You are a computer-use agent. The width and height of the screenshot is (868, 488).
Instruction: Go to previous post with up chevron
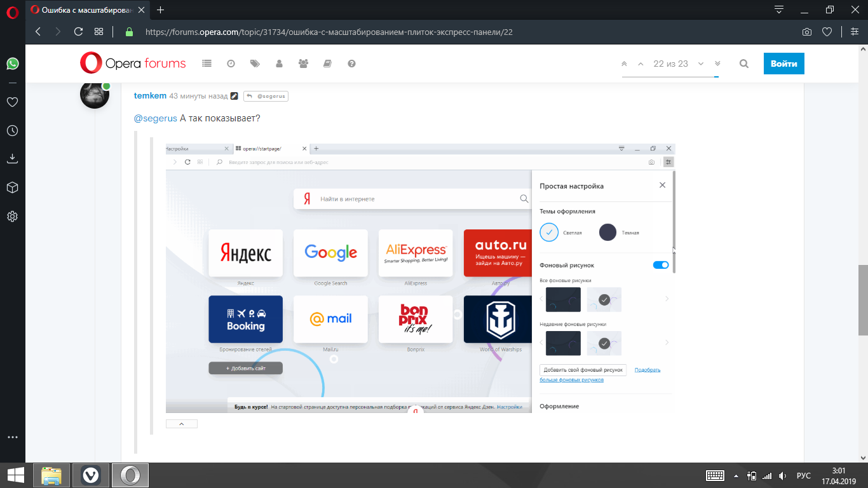(x=641, y=64)
